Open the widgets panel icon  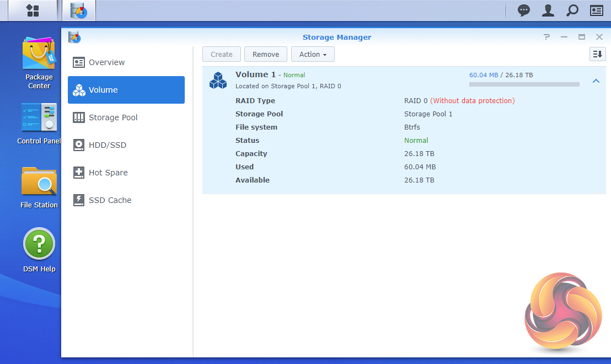click(x=596, y=10)
